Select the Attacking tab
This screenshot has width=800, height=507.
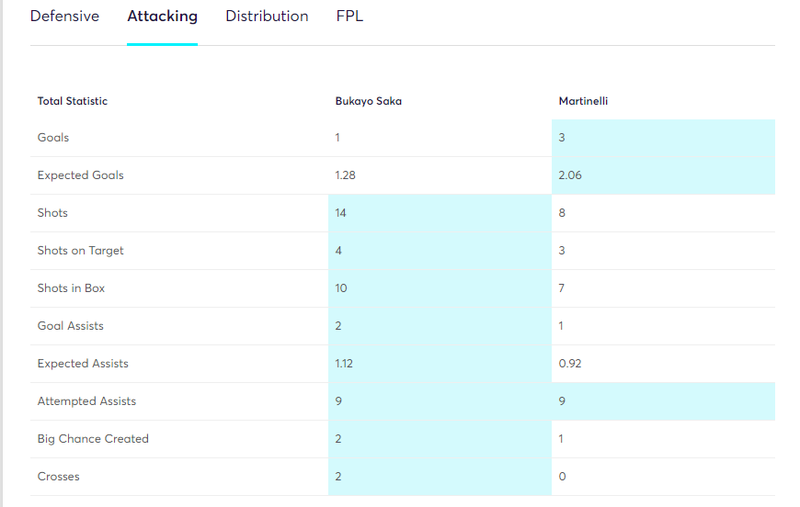coord(162,16)
